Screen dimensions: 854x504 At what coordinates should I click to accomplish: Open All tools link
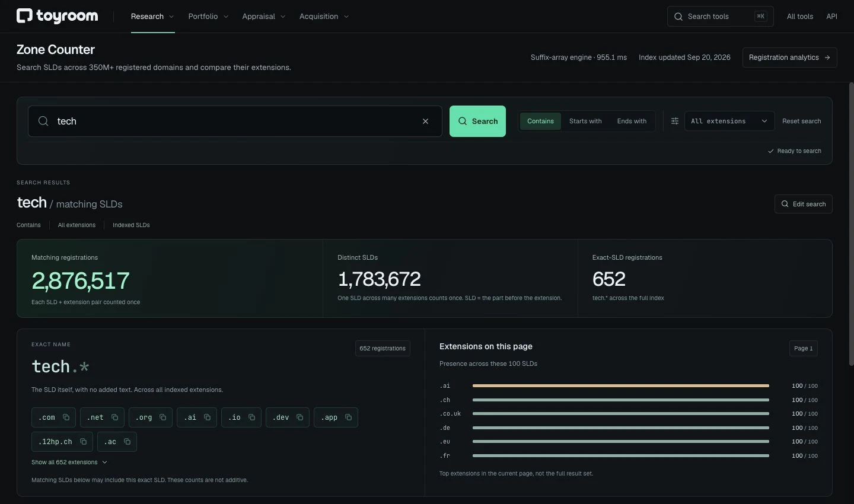click(800, 17)
